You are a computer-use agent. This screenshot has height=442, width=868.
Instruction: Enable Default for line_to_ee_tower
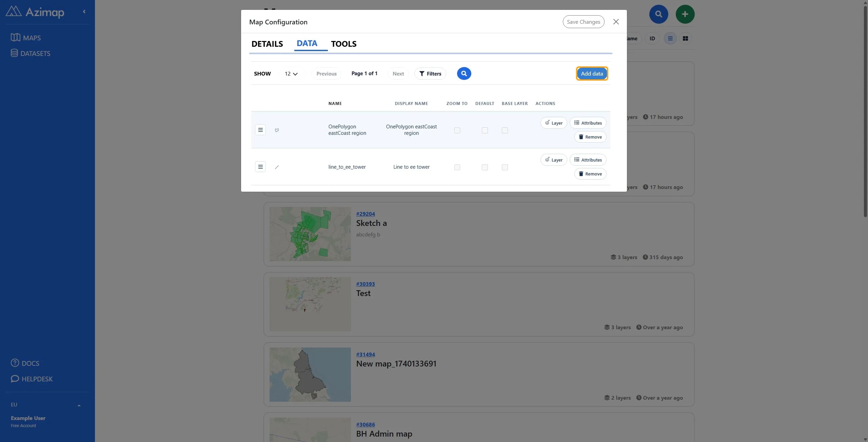click(485, 167)
